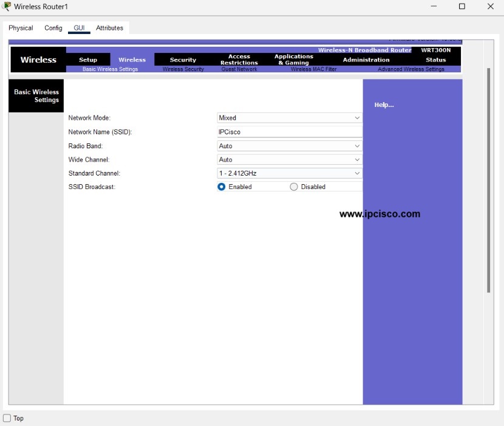Click Basic Wireless Settings submenu link
Viewport: 504px width, 426px height.
(x=111, y=69)
